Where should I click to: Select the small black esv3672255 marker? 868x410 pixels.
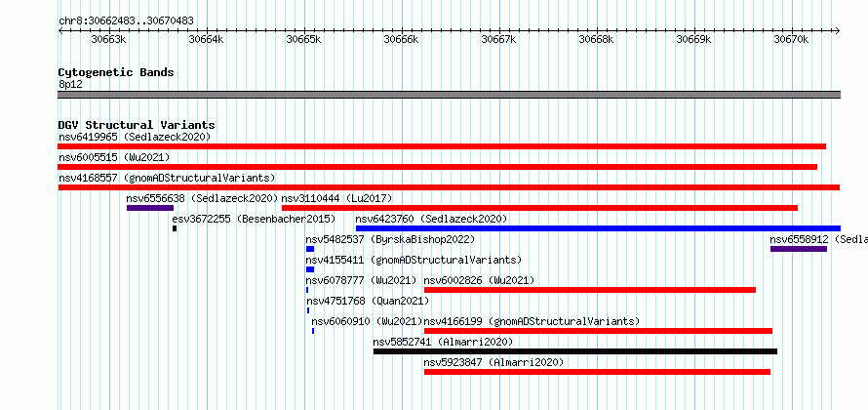(175, 228)
